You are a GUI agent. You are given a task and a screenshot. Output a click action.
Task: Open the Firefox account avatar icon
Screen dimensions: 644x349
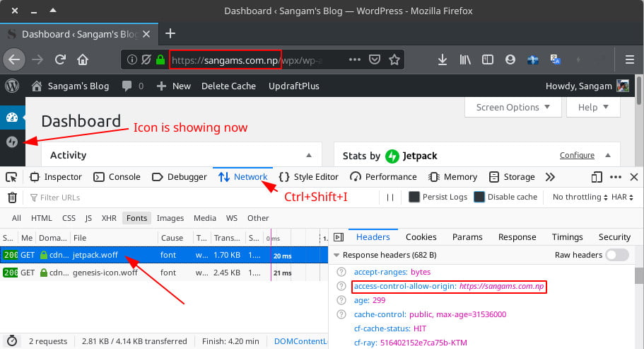point(510,60)
